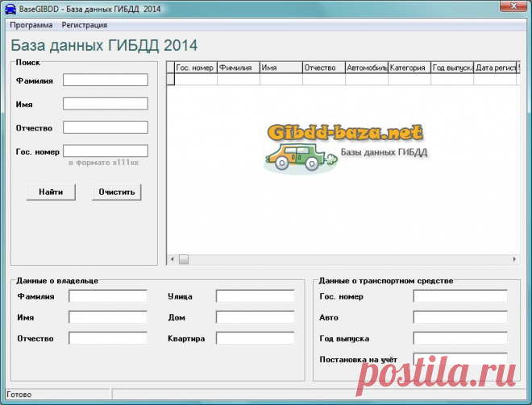The width and height of the screenshot is (532, 405).
Task: Click the horizontal scrollbar left arrow
Action: 172,259
